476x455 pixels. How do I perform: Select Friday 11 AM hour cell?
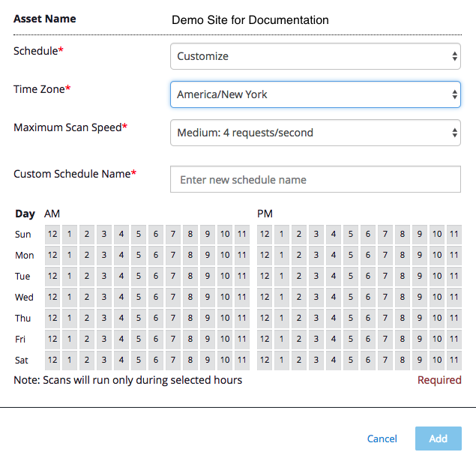click(242, 340)
